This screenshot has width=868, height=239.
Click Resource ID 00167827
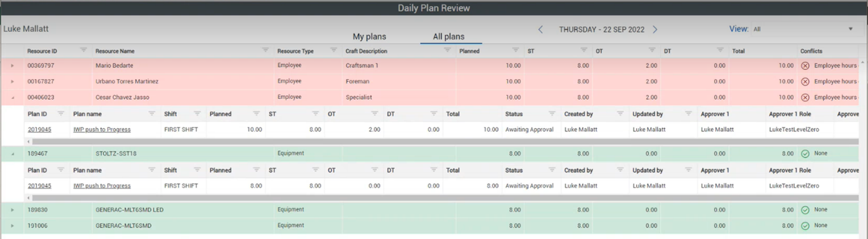(41, 81)
